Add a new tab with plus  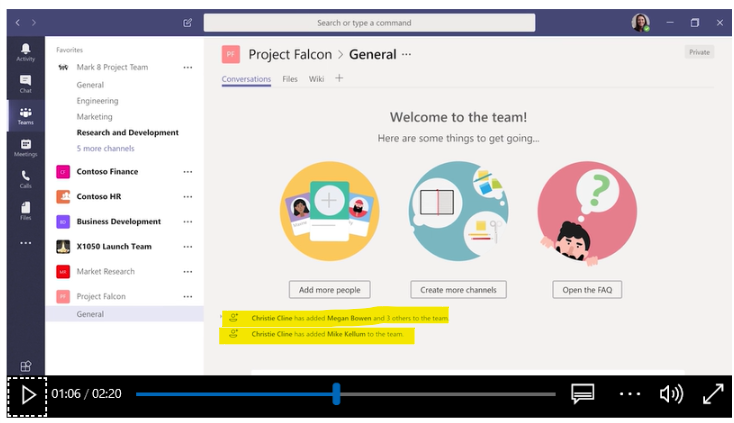click(x=339, y=78)
